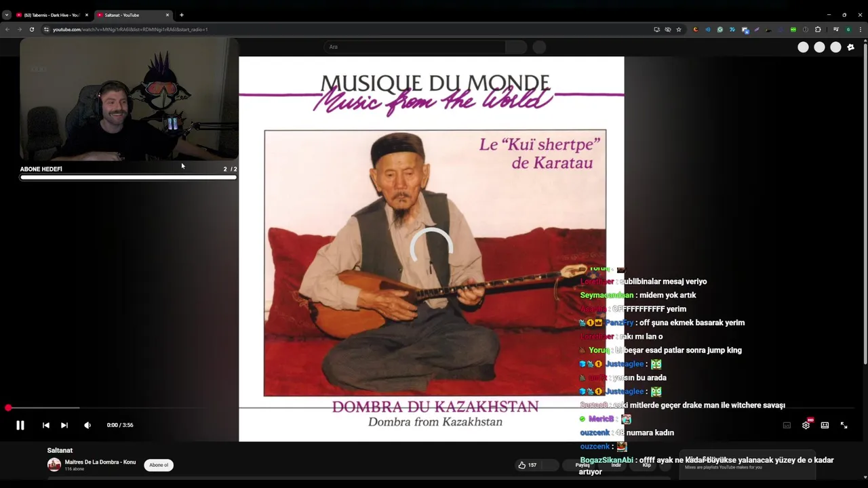This screenshot has width=868, height=488.
Task: Toggle the subtitles button
Action: tap(787, 425)
